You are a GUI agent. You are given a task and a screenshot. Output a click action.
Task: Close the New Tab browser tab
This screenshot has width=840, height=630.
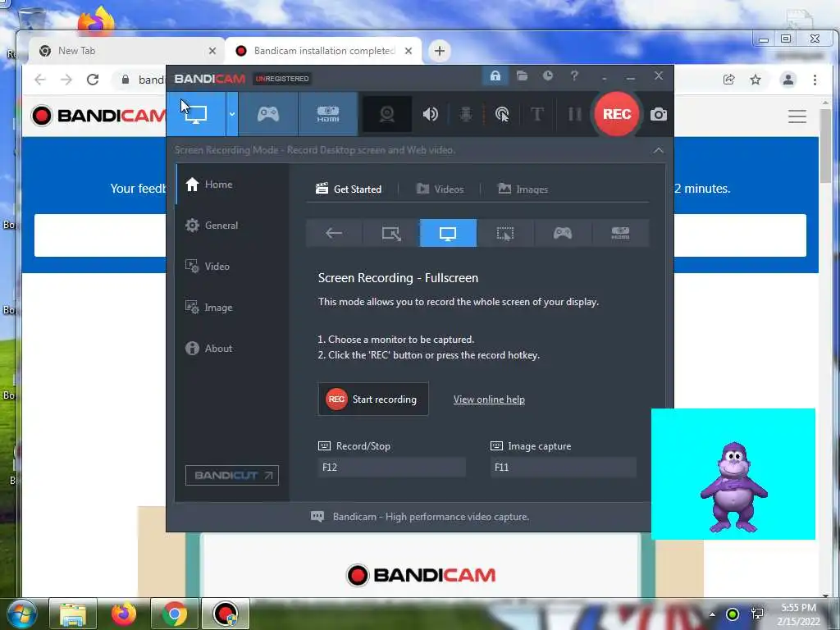pos(212,51)
